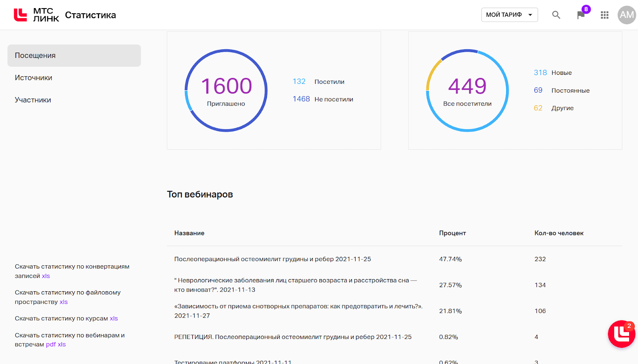
Task: Switch to the Источники section
Action: [x=34, y=78]
